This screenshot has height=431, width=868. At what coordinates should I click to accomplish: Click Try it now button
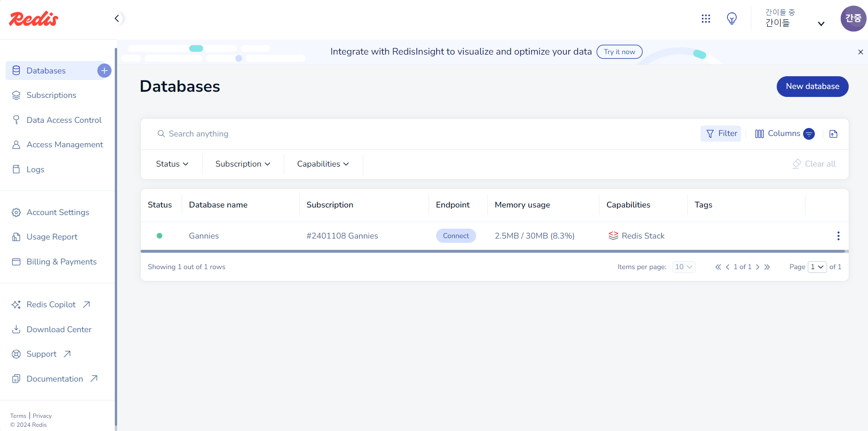point(619,52)
